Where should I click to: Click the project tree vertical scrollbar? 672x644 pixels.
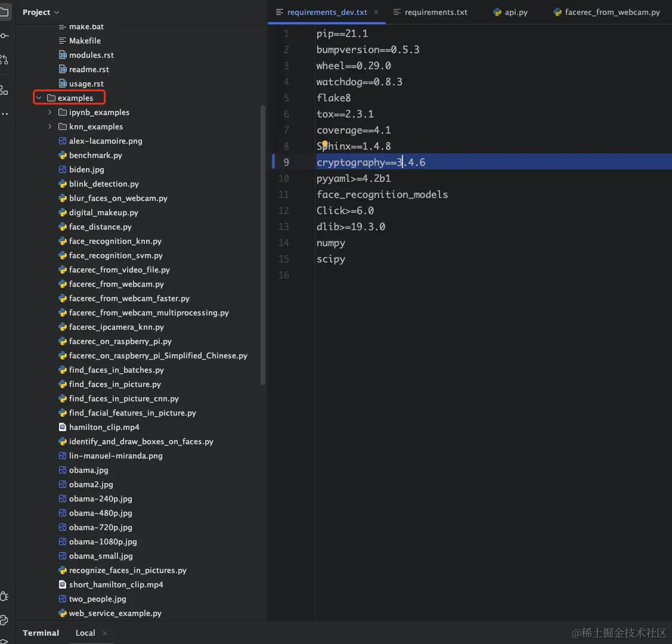(x=263, y=239)
